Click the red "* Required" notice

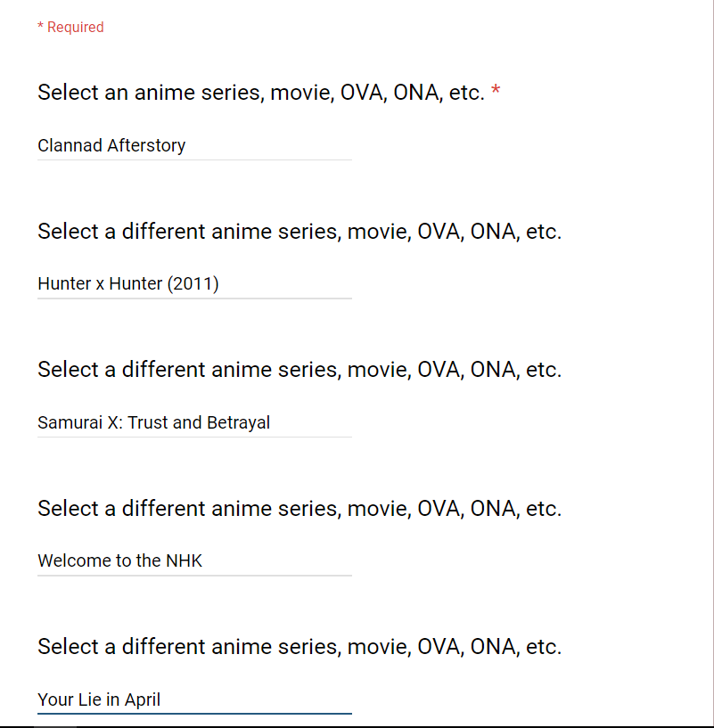click(70, 28)
